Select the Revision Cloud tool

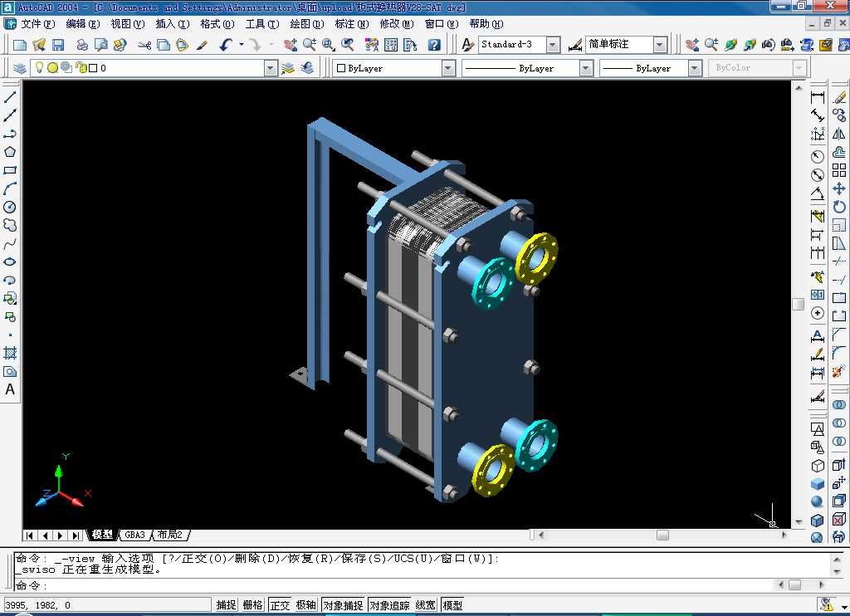(x=10, y=225)
